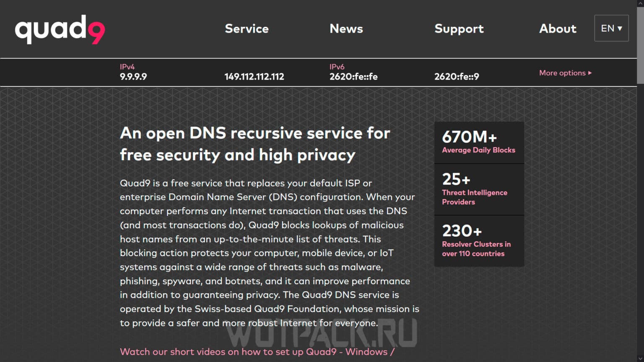Select the IPv4 address 9.9.9.9
The height and width of the screenshot is (362, 644).
click(x=133, y=76)
